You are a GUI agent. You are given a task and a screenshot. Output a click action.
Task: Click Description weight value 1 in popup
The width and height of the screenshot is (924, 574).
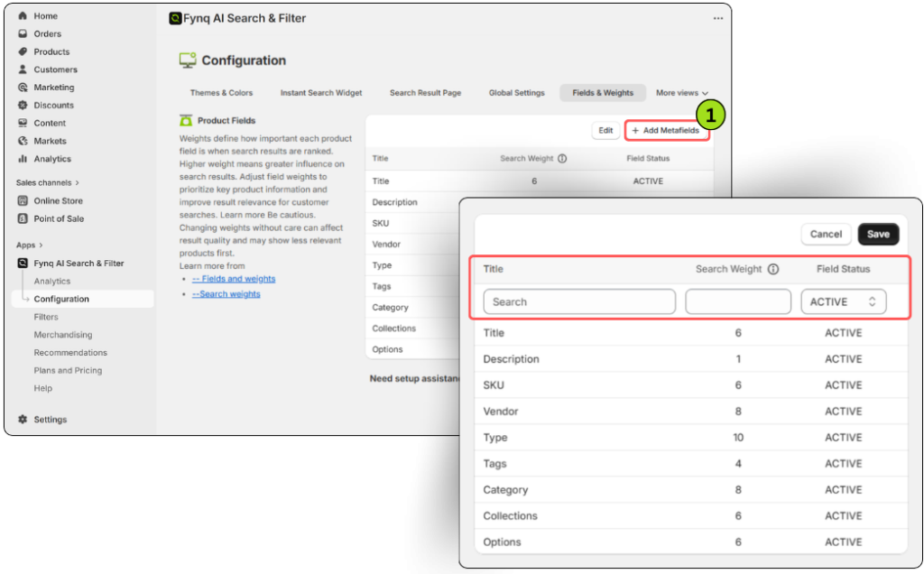pos(738,359)
